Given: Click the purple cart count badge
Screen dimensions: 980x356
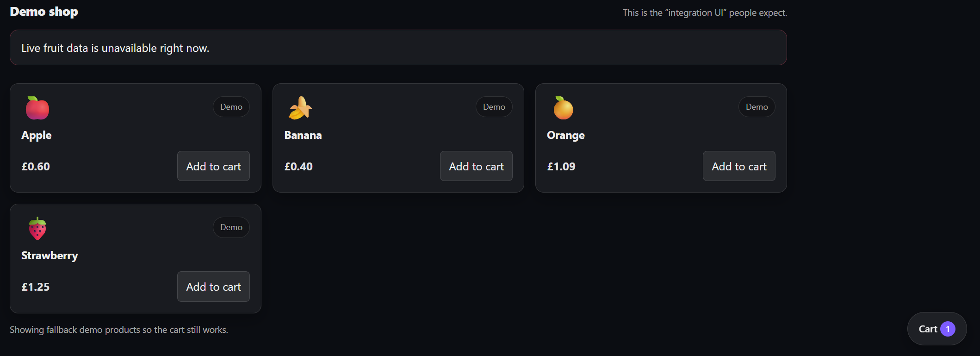Looking at the screenshot, I should [x=948, y=329].
